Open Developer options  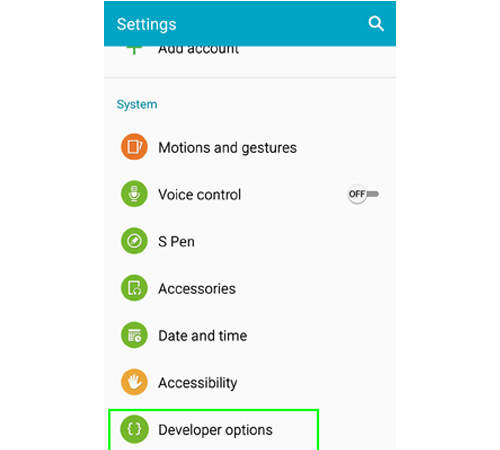pos(215,430)
